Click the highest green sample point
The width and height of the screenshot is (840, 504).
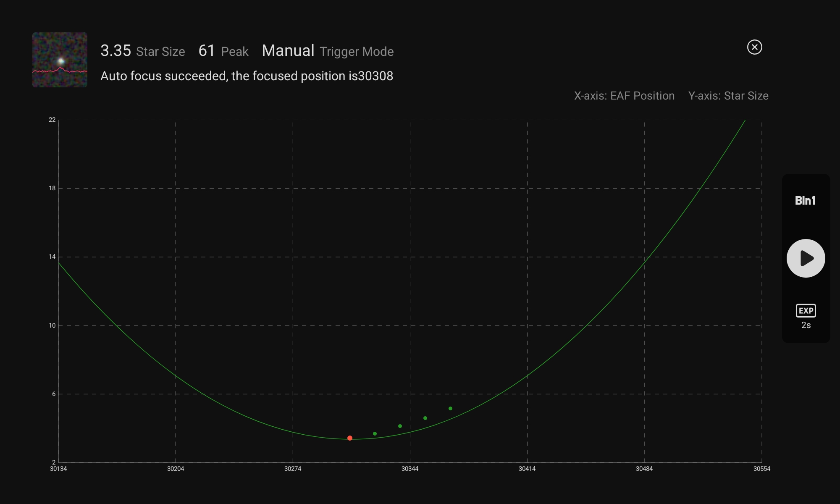[x=450, y=408]
